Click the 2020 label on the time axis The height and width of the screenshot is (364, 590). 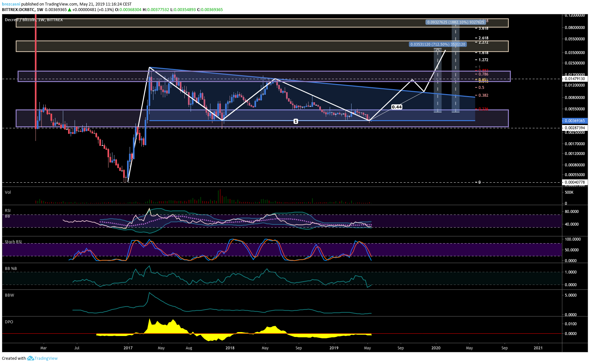coord(436,348)
